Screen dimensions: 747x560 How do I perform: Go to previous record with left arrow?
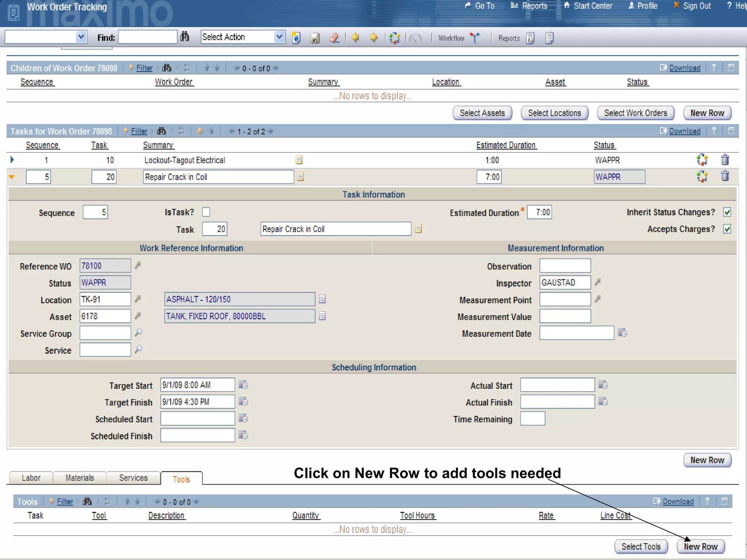pos(355,38)
